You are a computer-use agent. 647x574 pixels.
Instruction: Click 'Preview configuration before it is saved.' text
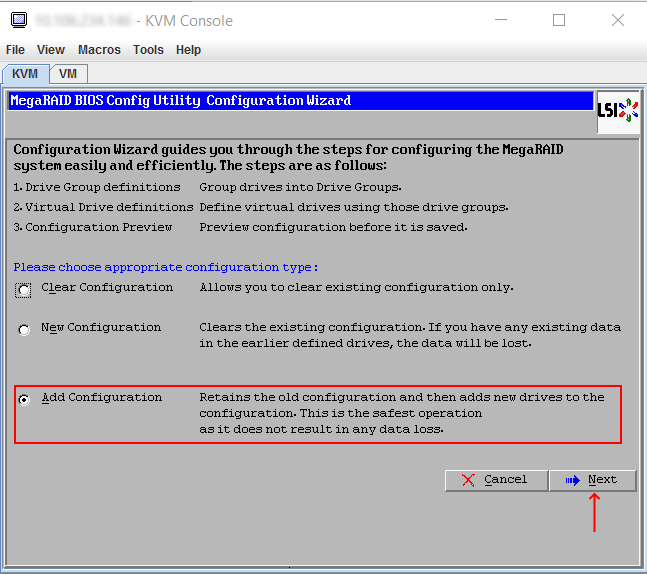pyautogui.click(x=333, y=227)
